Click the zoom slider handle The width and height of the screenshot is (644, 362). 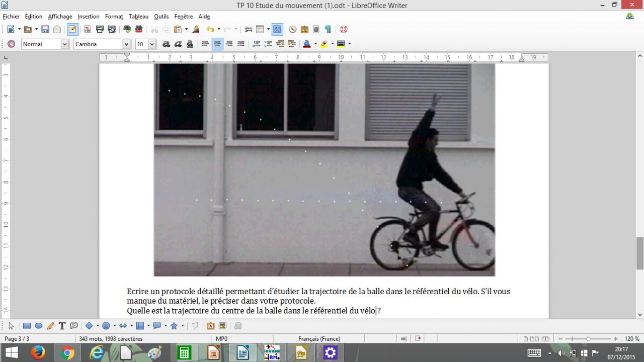pyautogui.click(x=588, y=339)
